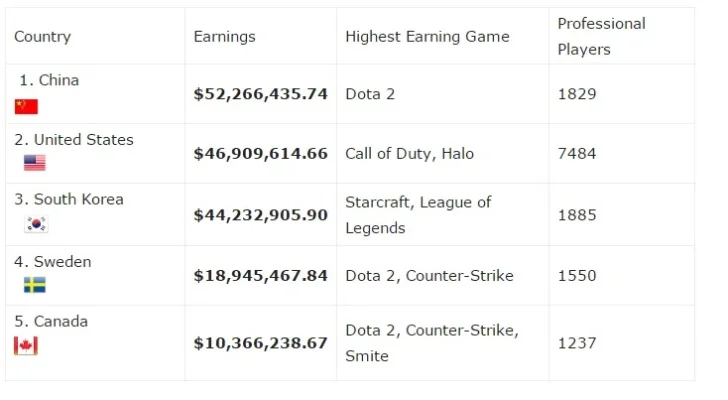Click the South Korea flag icon
The image size is (728, 400).
tap(36, 224)
